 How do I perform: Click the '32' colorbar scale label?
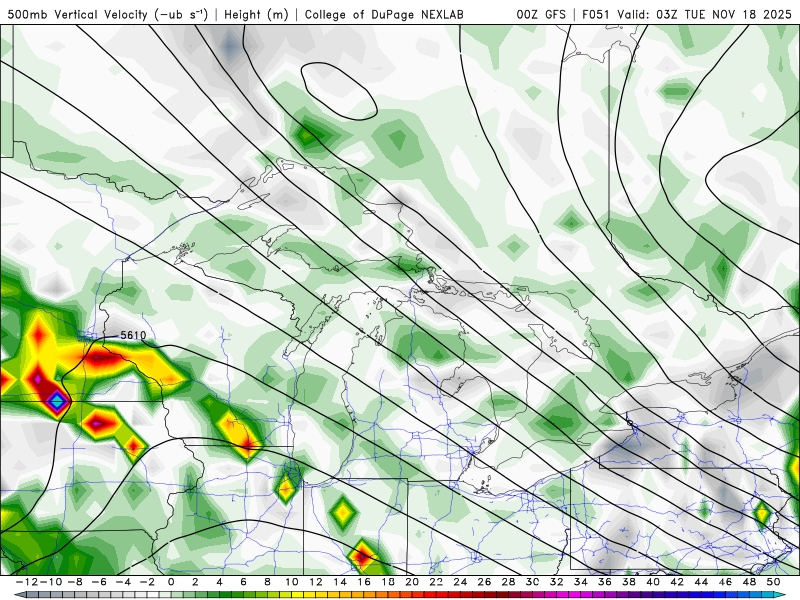pyautogui.click(x=557, y=582)
